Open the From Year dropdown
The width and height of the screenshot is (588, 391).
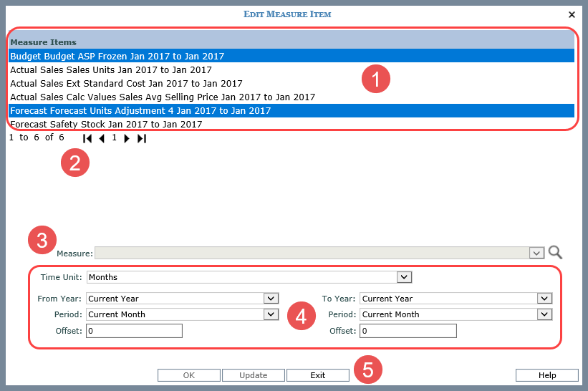click(271, 299)
